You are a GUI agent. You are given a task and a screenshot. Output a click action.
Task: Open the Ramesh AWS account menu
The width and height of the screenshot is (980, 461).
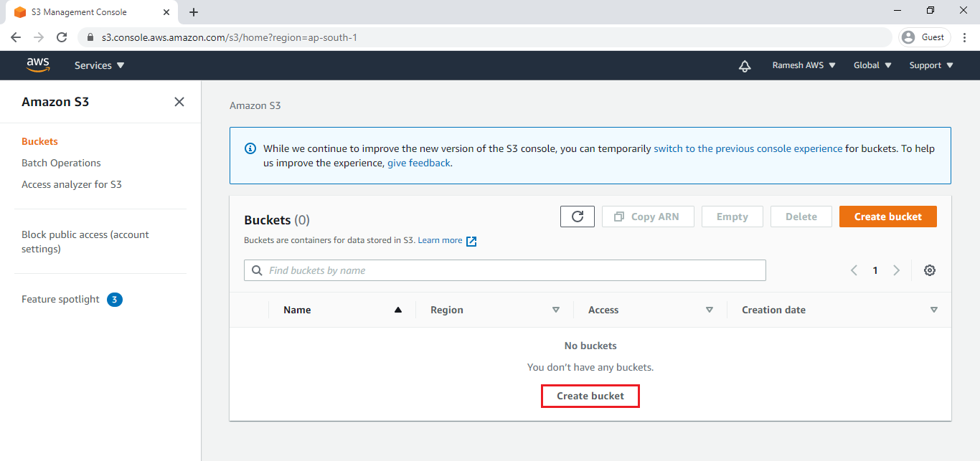click(804, 65)
